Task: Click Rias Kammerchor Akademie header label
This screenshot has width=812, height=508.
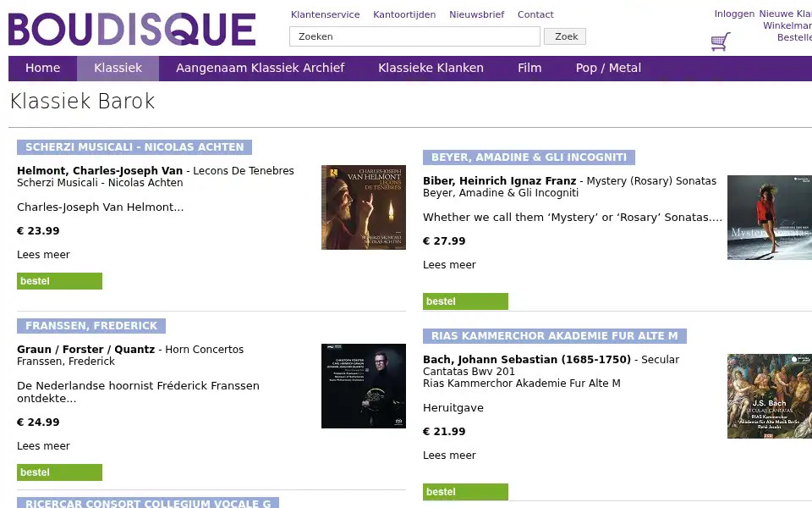Action: click(x=555, y=336)
